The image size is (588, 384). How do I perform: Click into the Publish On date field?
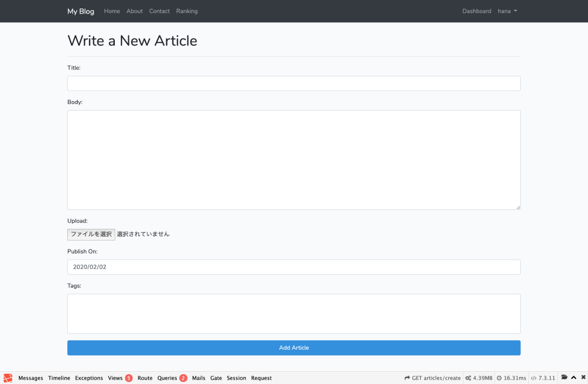(x=294, y=267)
